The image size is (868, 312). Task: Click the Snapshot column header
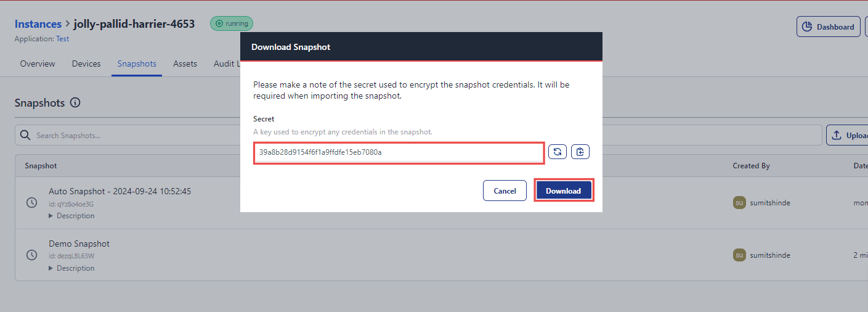tap(41, 166)
